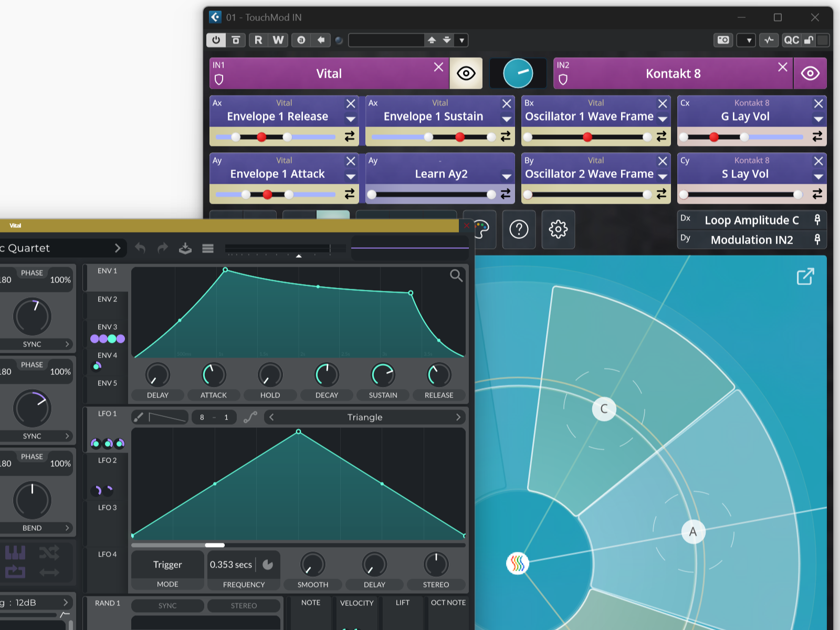Advance LFO shape past Triangle with right chevron
Viewport: 840px width, 630px height.
click(x=458, y=417)
